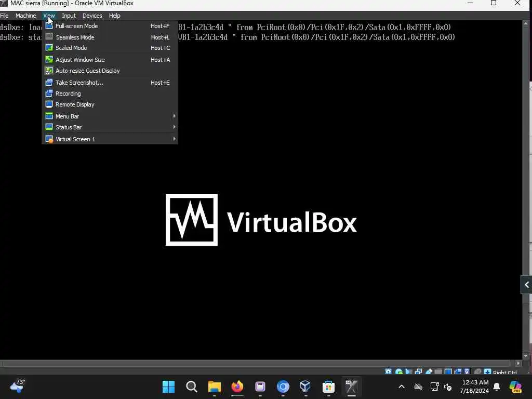Image resolution: width=532 pixels, height=399 pixels.
Task: Click the recording status bar icon
Action: 458,372
